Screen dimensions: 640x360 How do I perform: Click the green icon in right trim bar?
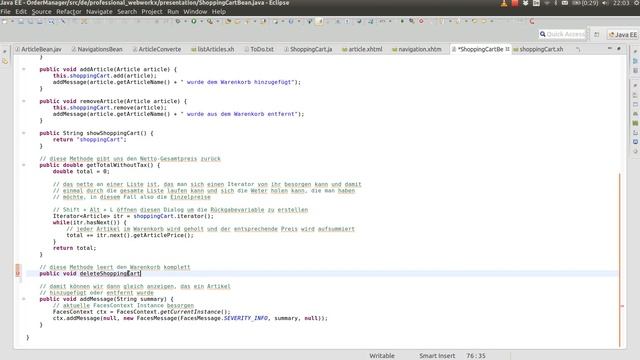click(x=635, y=123)
